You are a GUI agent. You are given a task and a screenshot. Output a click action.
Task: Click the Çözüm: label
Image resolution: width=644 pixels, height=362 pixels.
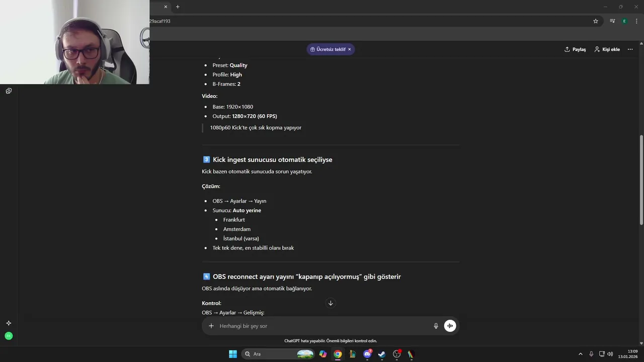[211, 186]
